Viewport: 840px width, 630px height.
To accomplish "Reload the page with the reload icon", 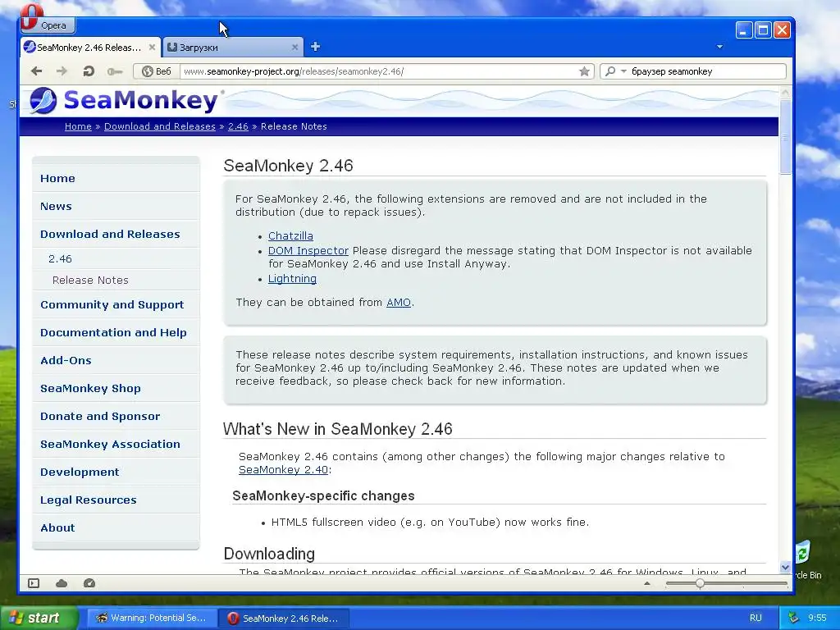I will [89, 71].
